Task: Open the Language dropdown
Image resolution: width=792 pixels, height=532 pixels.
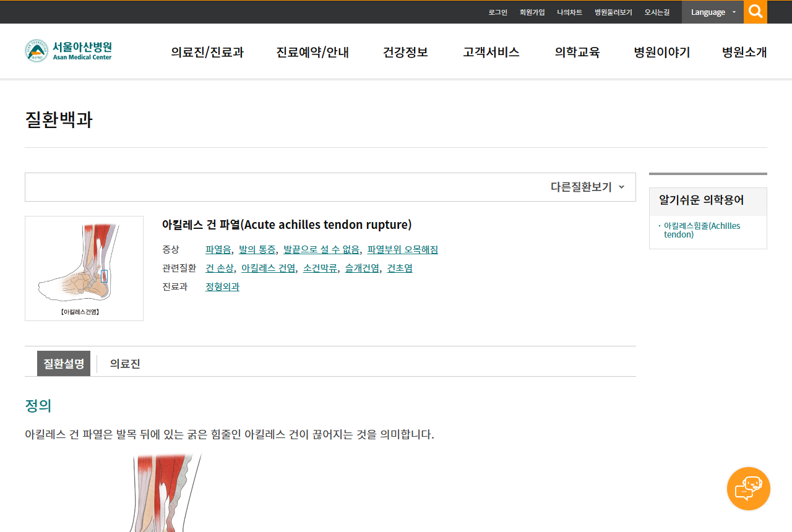Action: pos(713,12)
